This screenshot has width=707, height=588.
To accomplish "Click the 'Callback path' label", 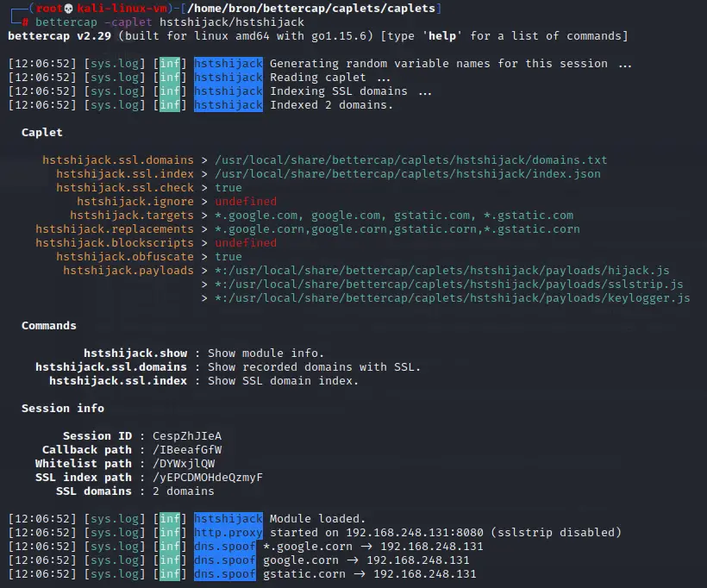I will click(x=87, y=450).
